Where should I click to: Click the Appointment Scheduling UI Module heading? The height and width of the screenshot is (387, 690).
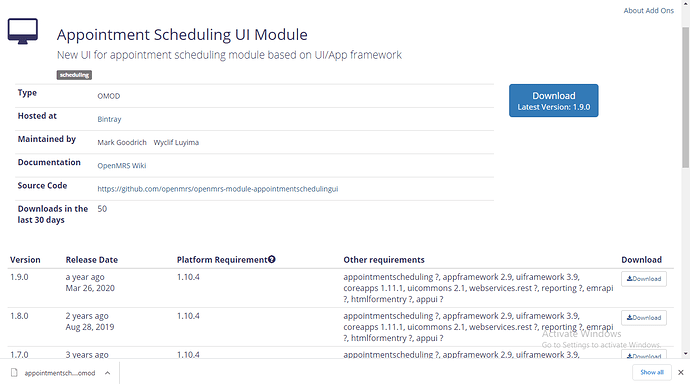pos(182,34)
